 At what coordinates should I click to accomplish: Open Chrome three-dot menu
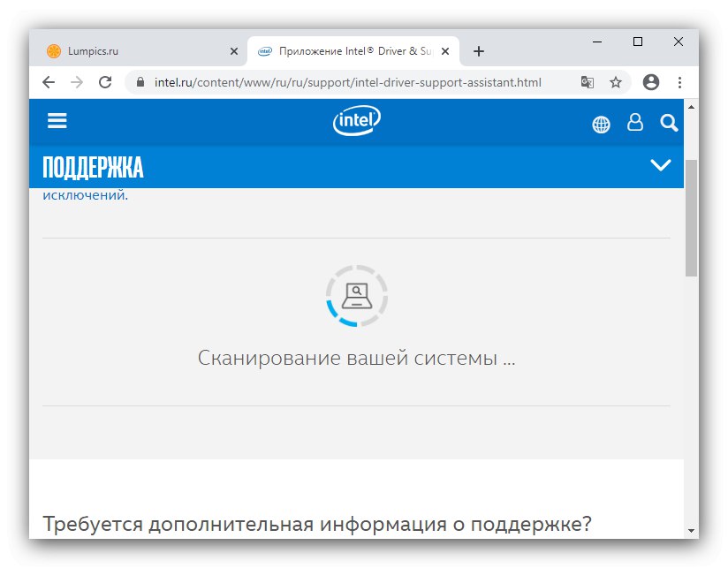click(679, 83)
